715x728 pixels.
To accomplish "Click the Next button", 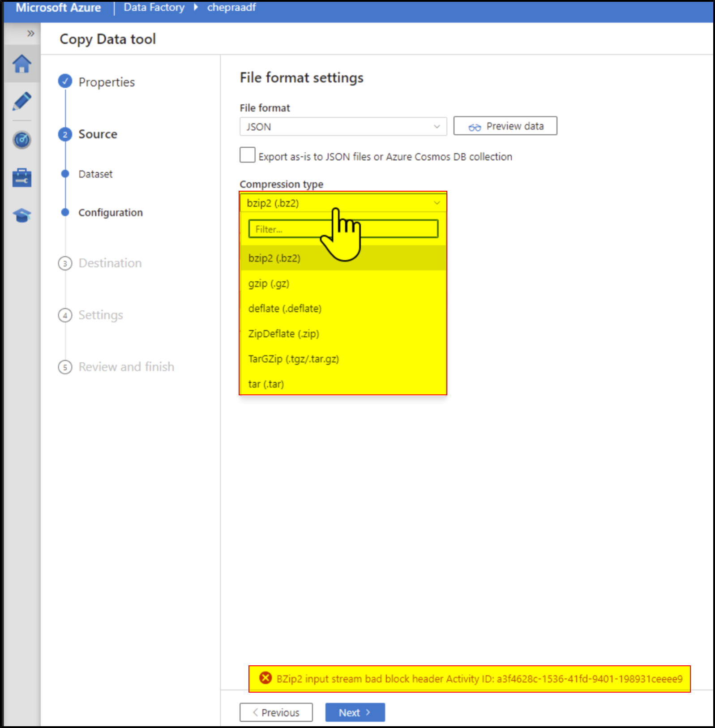I will click(355, 712).
